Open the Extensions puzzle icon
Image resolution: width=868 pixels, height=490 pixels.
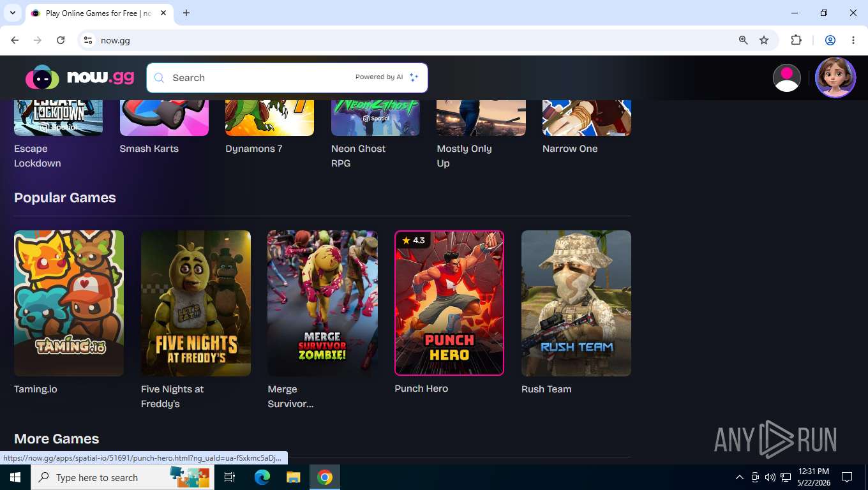pos(796,40)
